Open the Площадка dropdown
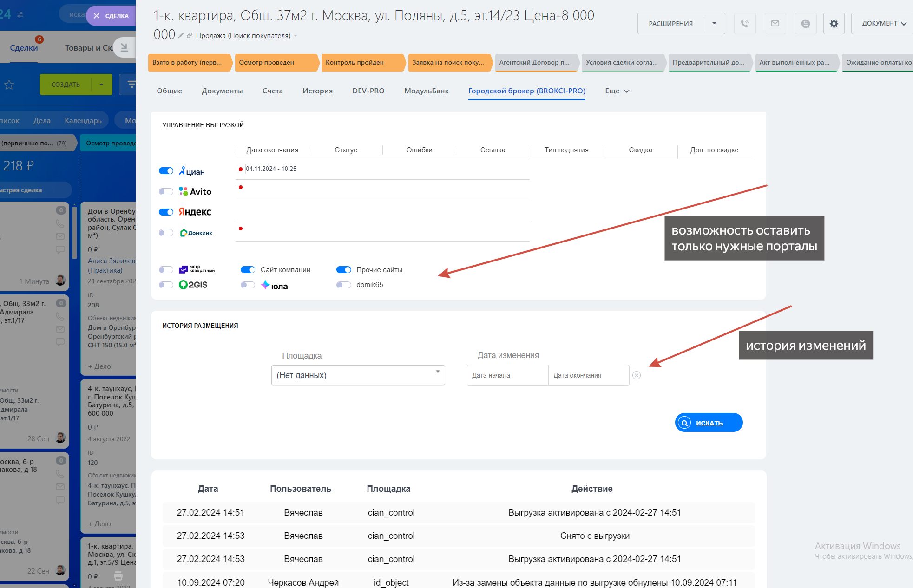Image resolution: width=913 pixels, height=588 pixels. pos(358,375)
